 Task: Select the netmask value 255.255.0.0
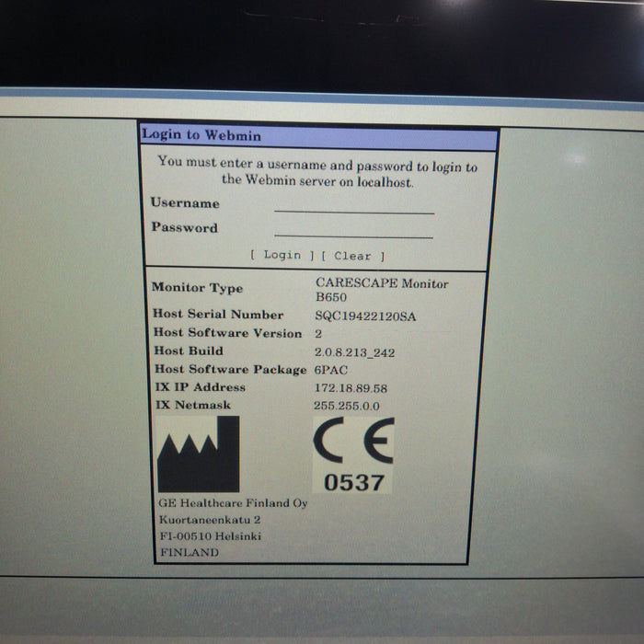tap(347, 406)
